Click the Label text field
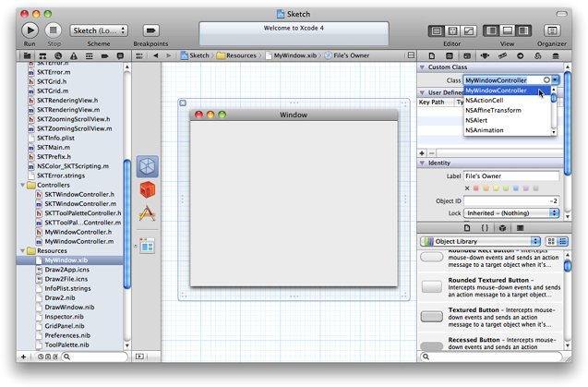This screenshot has width=588, height=387. pos(511,175)
